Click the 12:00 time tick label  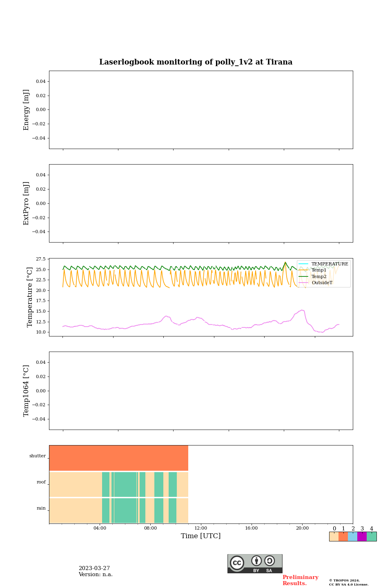click(x=201, y=528)
